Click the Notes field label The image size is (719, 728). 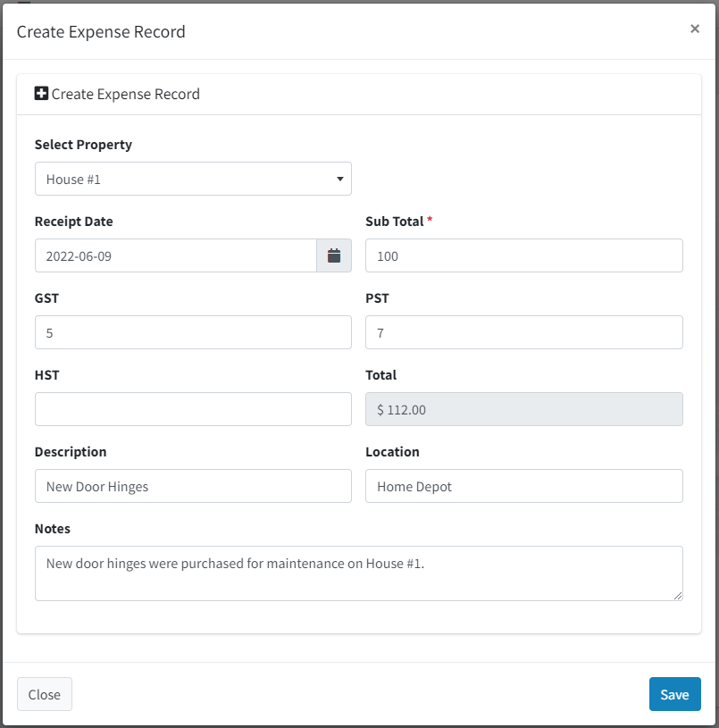click(53, 529)
